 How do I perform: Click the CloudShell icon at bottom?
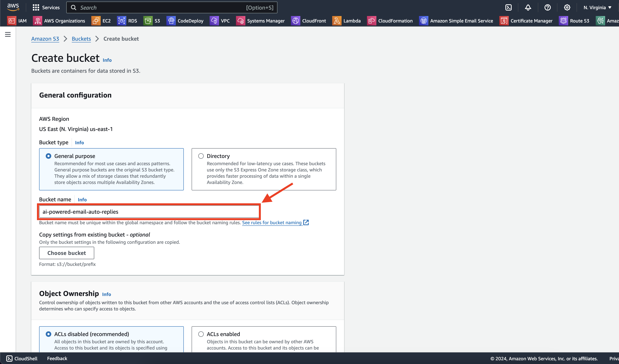9,358
